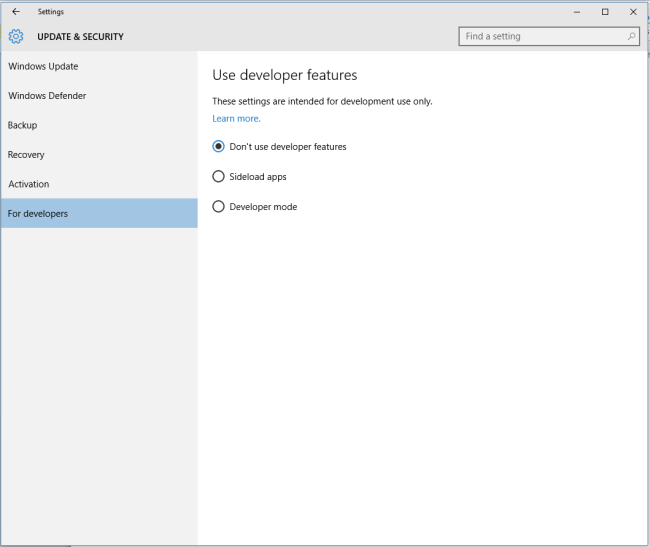The width and height of the screenshot is (650, 547).
Task: Close the Settings window
Action: click(x=632, y=12)
